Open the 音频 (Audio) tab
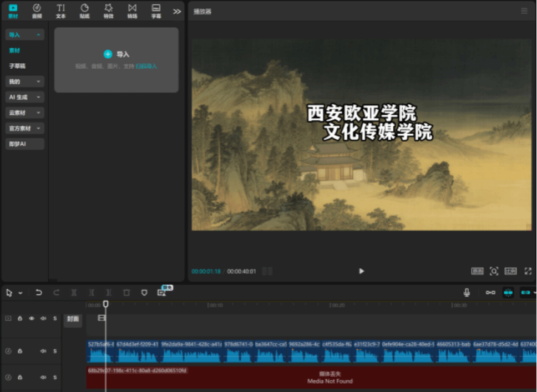The width and height of the screenshot is (537, 392). click(x=37, y=11)
